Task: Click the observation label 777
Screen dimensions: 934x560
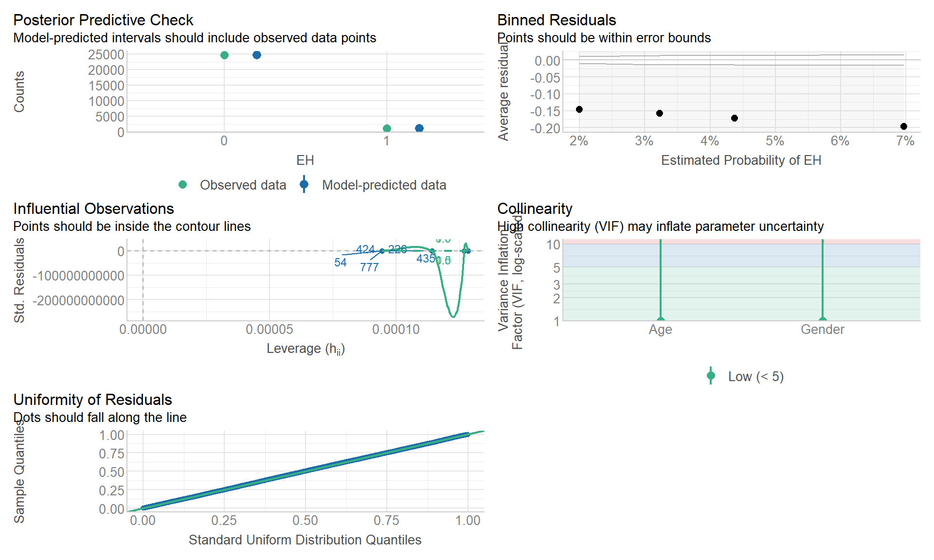Action: [369, 267]
